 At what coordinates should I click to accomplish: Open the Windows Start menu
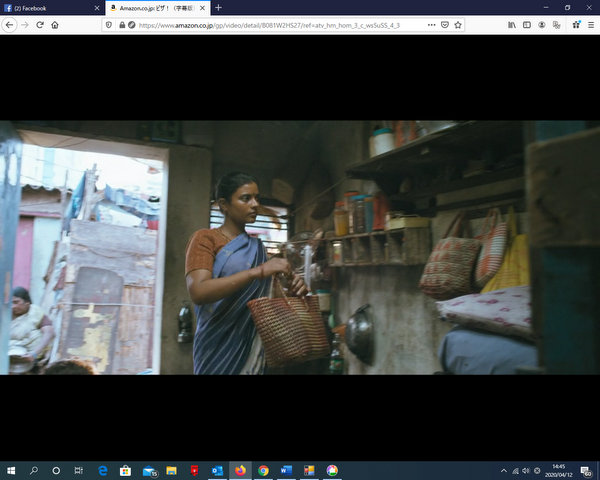[x=11, y=470]
